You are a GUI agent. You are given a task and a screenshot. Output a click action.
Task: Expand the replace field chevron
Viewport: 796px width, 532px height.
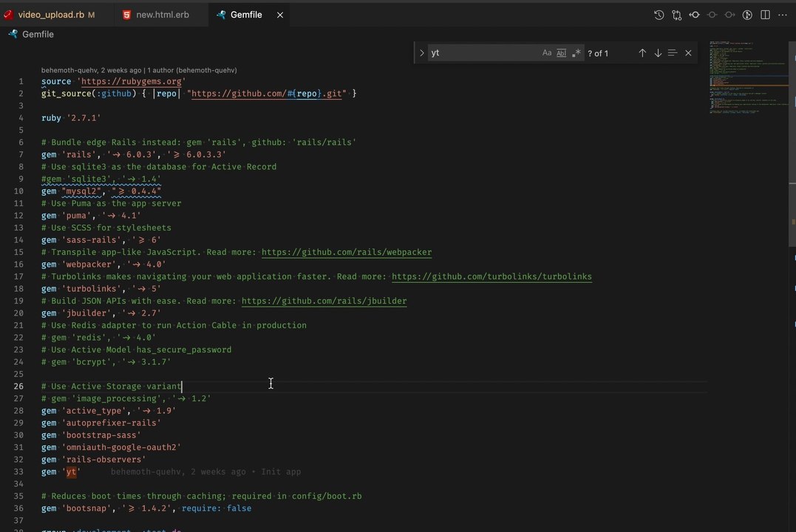pyautogui.click(x=421, y=52)
